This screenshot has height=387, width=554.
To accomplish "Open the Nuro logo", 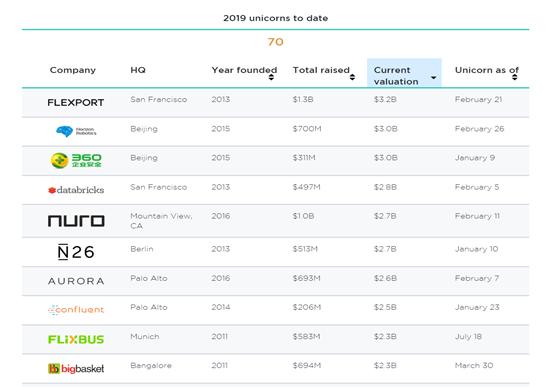I will pos(76,221).
